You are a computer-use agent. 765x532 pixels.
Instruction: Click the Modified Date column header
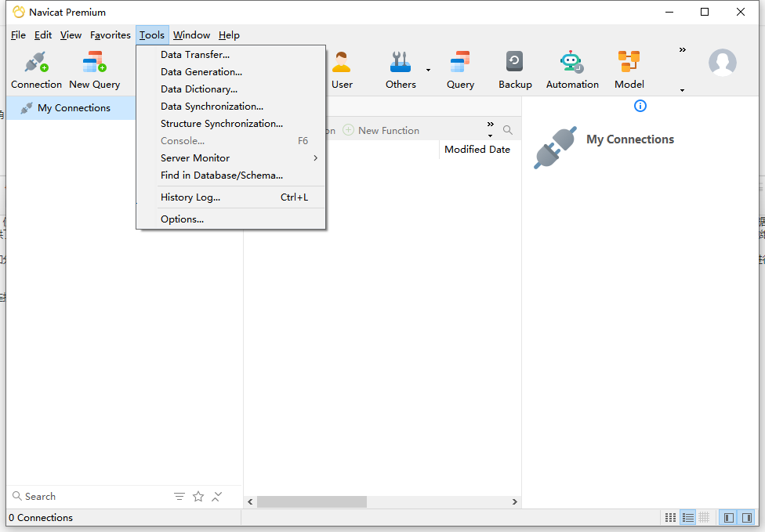click(477, 149)
